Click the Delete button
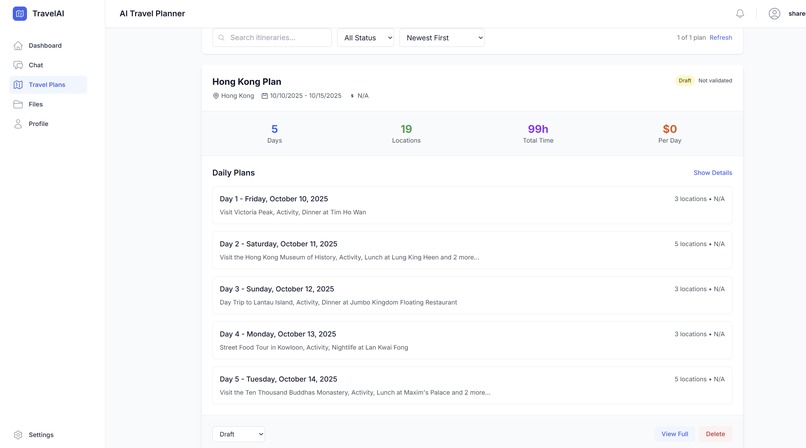This screenshot has height=448, width=806. coord(715,434)
